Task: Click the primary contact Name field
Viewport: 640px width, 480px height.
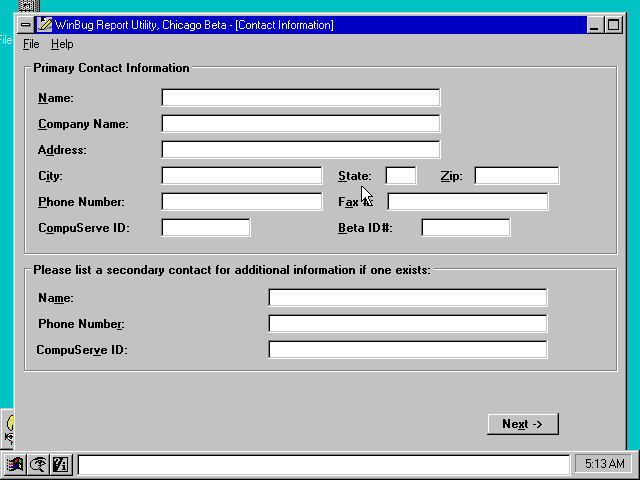Action: [x=301, y=98]
